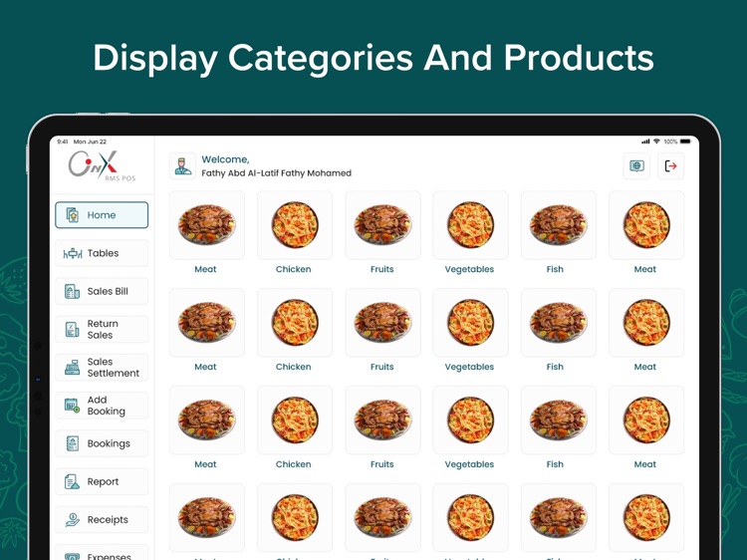The height and width of the screenshot is (560, 747).
Task: Select third-row Fruits category image
Action: click(382, 420)
